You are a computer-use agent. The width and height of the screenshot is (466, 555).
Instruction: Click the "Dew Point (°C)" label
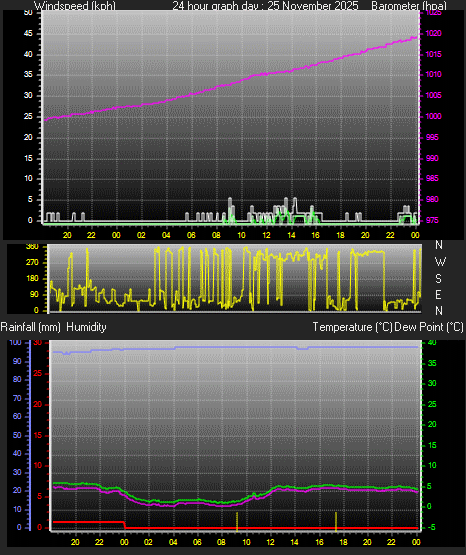pyautogui.click(x=429, y=327)
